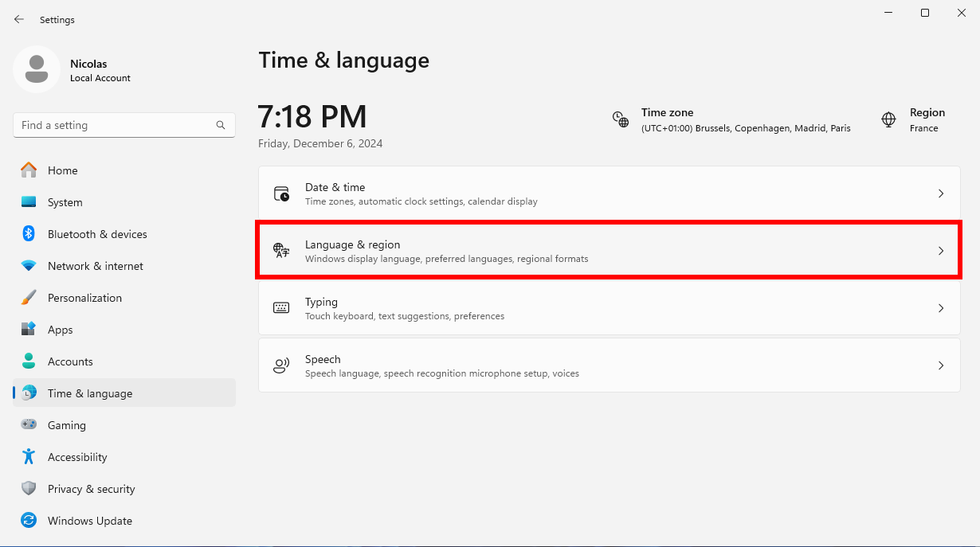Viewport: 980px width, 547px height.
Task: Click the Privacy & security shield icon
Action: coord(29,489)
